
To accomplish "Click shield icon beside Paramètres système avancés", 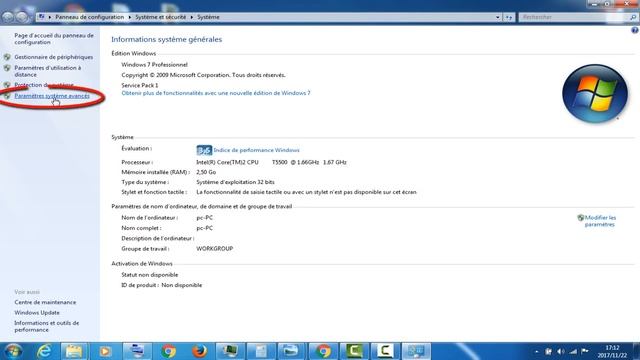I will pos(7,96).
